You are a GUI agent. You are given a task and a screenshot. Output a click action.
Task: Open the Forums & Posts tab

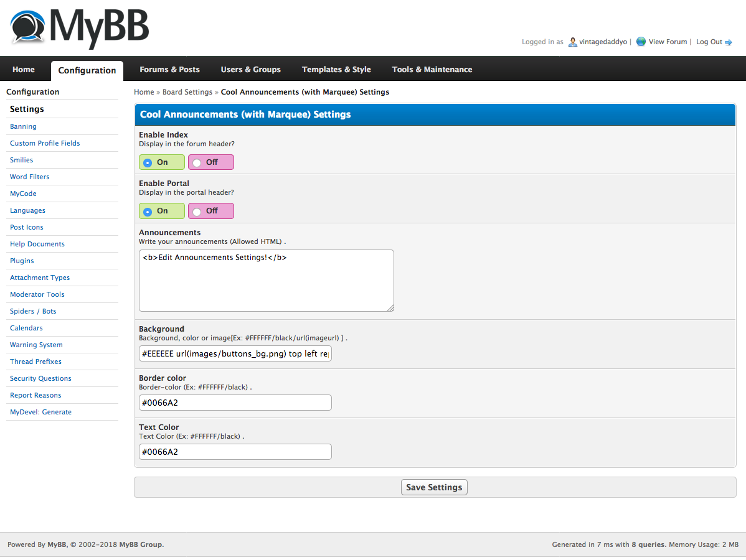click(x=169, y=70)
